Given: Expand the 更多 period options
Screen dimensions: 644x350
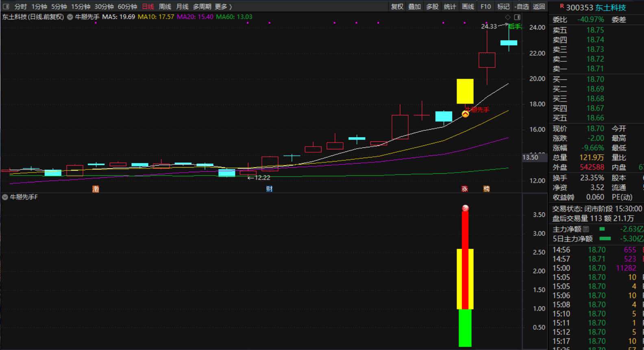Looking at the screenshot, I should [x=223, y=6].
